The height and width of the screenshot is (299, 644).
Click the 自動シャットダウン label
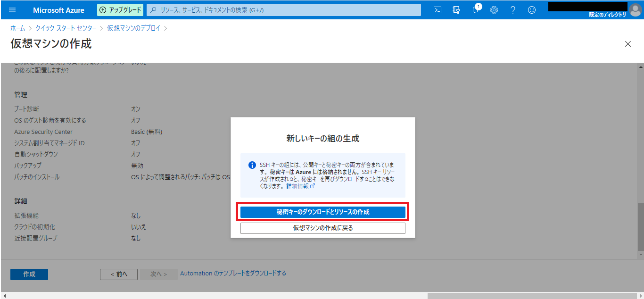point(36,154)
